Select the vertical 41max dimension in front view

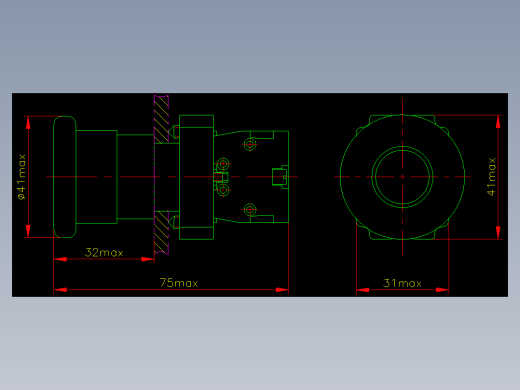491,177
